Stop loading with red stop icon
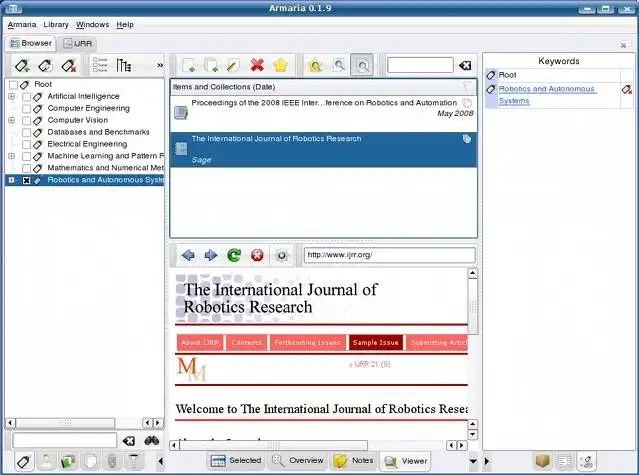Screen dimensions: 639x475 257,255
